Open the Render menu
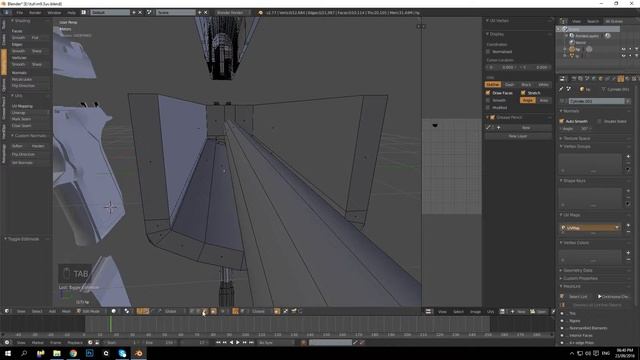The image size is (640, 360). tap(35, 13)
